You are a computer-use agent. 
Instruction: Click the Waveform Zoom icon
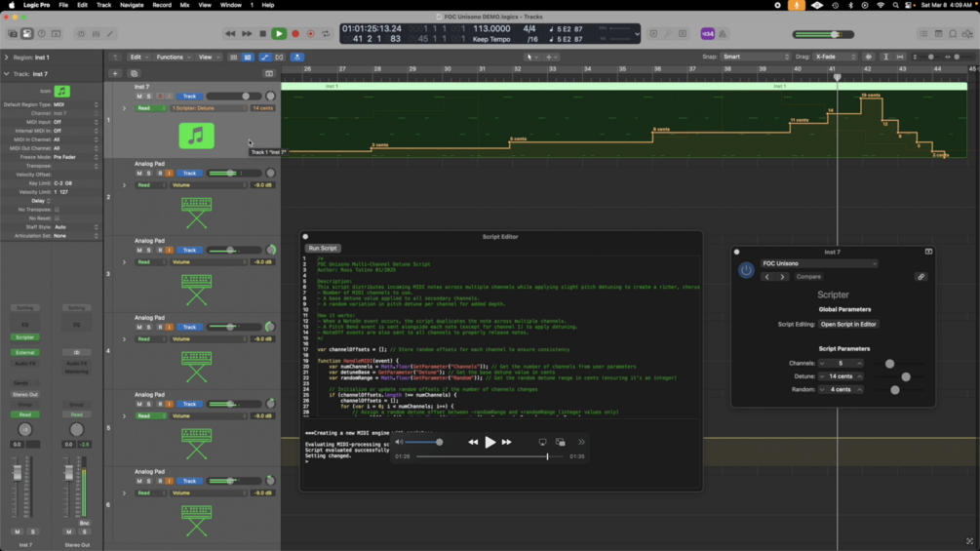coord(868,57)
